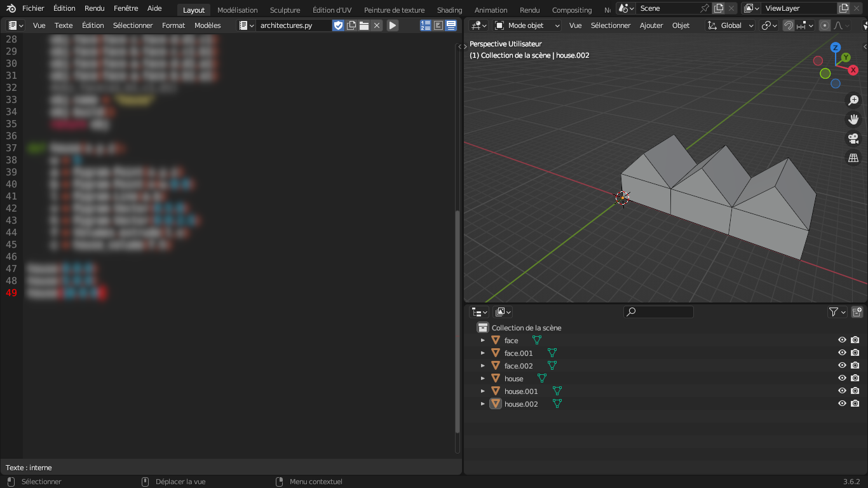Open the text file folder icon
Viewport: 868px width, 488px height.
point(364,25)
